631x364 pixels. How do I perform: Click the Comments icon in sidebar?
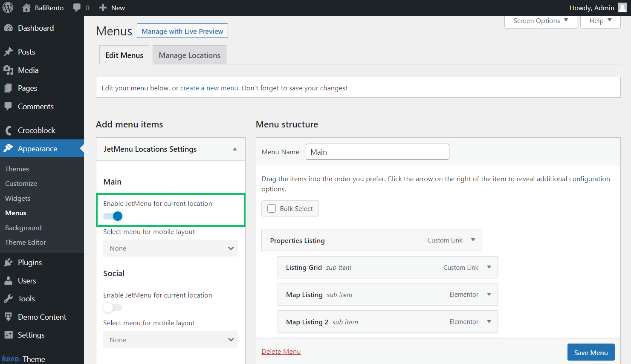click(x=9, y=106)
